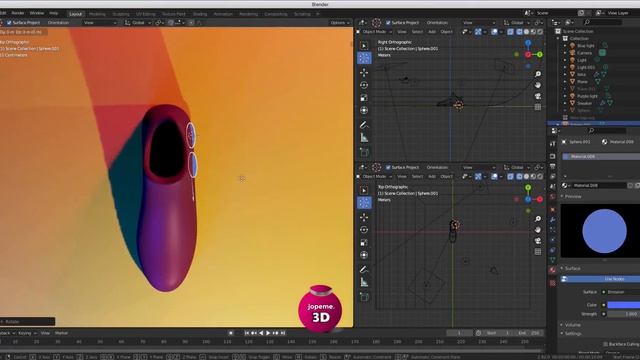Viewport: 640px width, 360px height.
Task: Pick Add Cube tool in upper-right viewport
Action: coord(364,152)
